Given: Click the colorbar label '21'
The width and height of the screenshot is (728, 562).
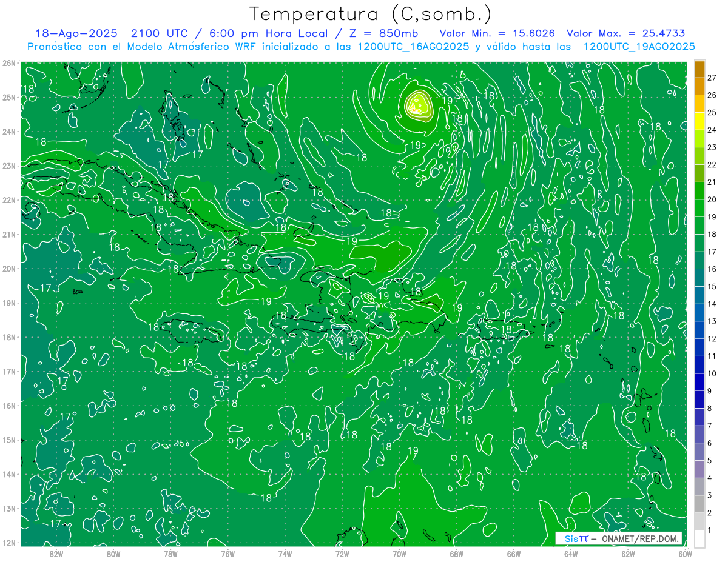Looking at the screenshot, I should click(x=712, y=182).
